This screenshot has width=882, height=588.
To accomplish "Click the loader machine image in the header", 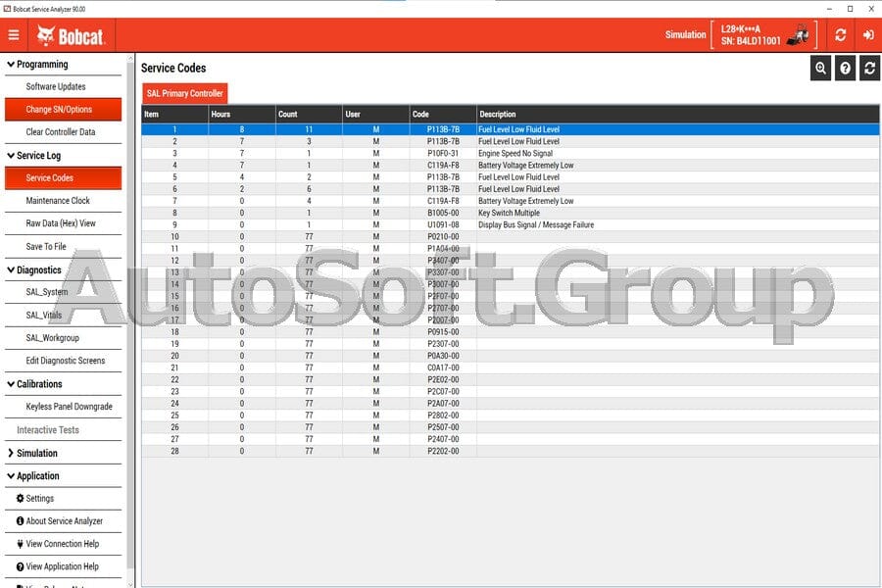I will (x=799, y=35).
